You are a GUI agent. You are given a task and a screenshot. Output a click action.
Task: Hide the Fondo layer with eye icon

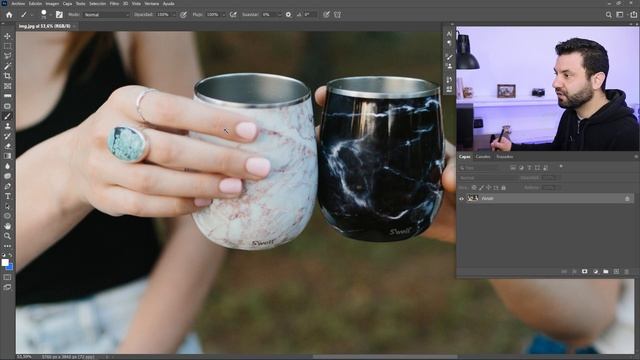(x=462, y=199)
